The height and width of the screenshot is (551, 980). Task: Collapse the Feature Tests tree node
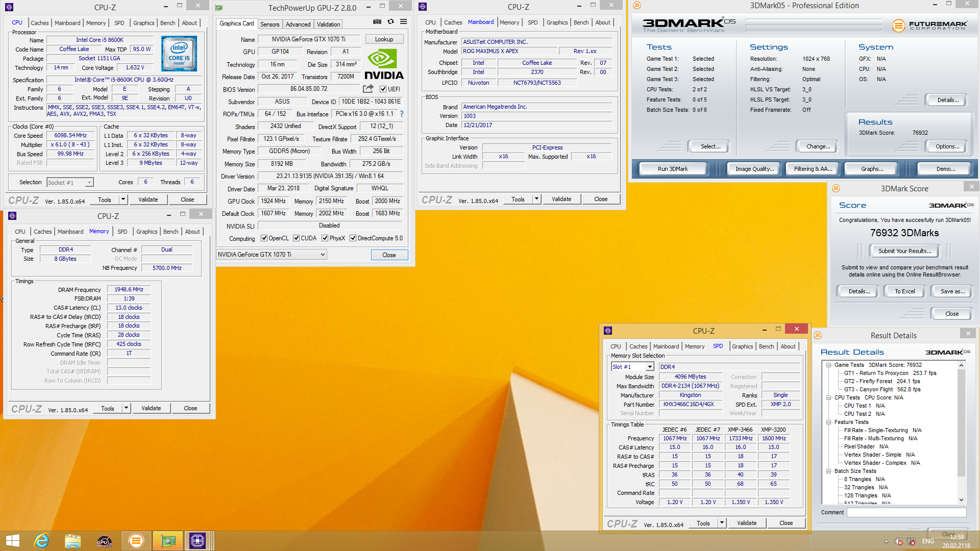pos(829,422)
